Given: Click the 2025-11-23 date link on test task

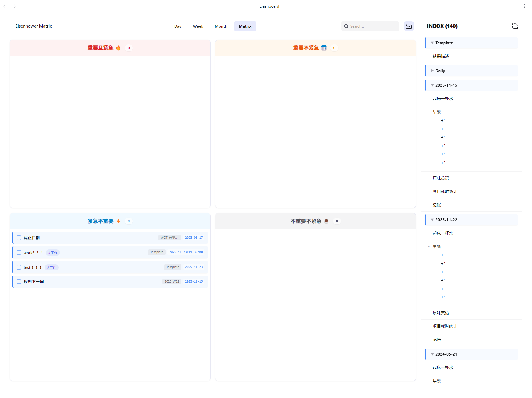Looking at the screenshot, I should pos(194,267).
